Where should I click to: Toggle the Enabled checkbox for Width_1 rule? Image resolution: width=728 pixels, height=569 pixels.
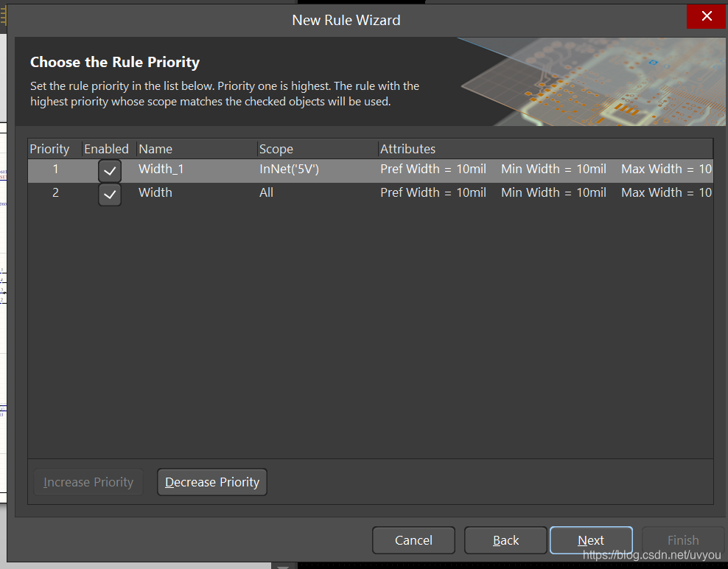[x=110, y=171]
